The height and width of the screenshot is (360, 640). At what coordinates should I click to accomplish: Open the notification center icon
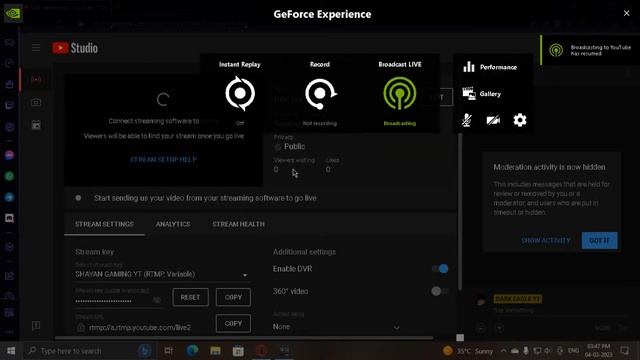click(624, 351)
